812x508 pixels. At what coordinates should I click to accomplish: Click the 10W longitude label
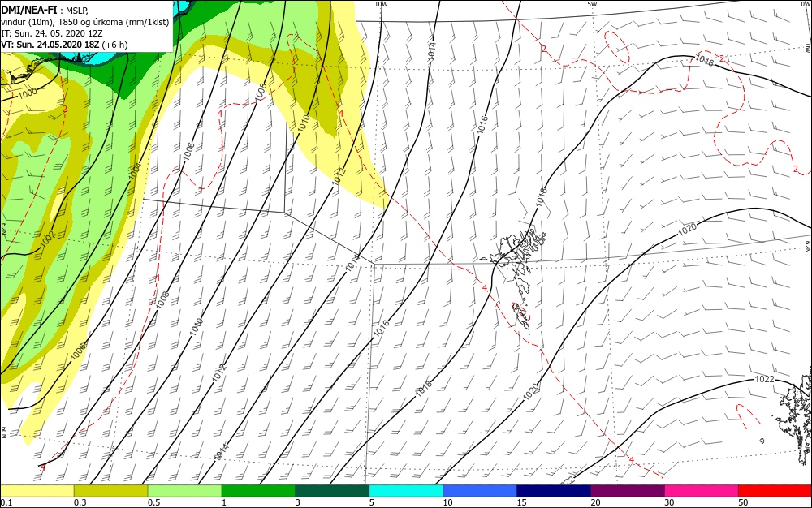point(381,4)
